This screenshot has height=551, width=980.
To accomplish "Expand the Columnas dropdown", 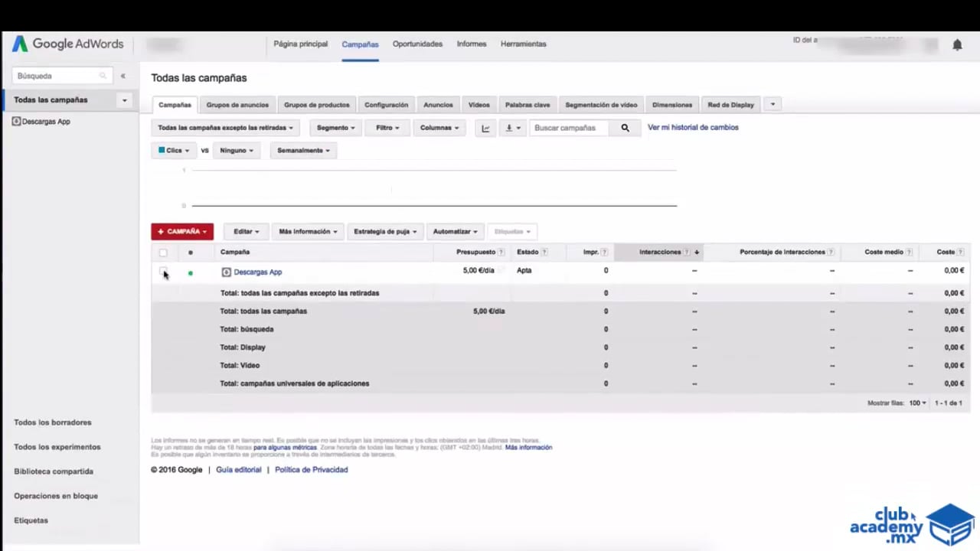I will (439, 128).
